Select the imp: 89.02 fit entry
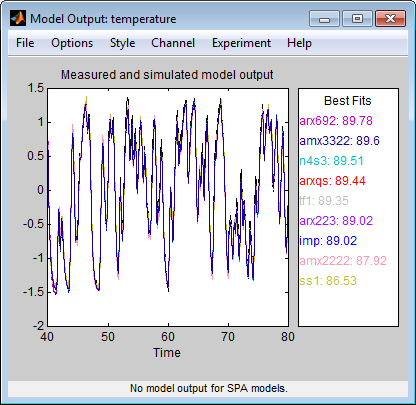The height and width of the screenshot is (405, 416). pos(328,241)
